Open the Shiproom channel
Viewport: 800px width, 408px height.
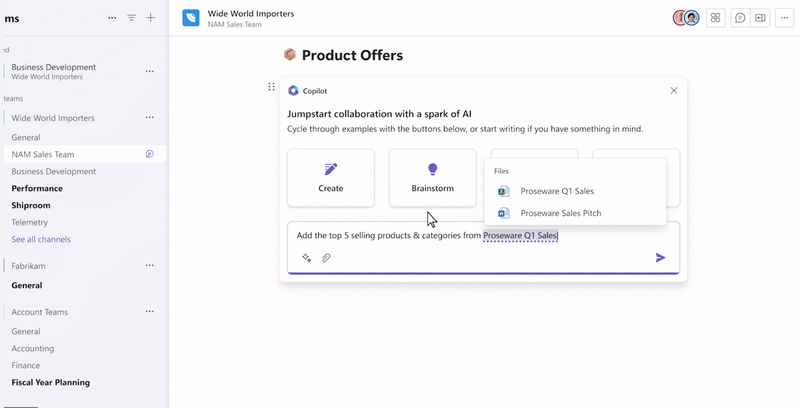[31, 205]
